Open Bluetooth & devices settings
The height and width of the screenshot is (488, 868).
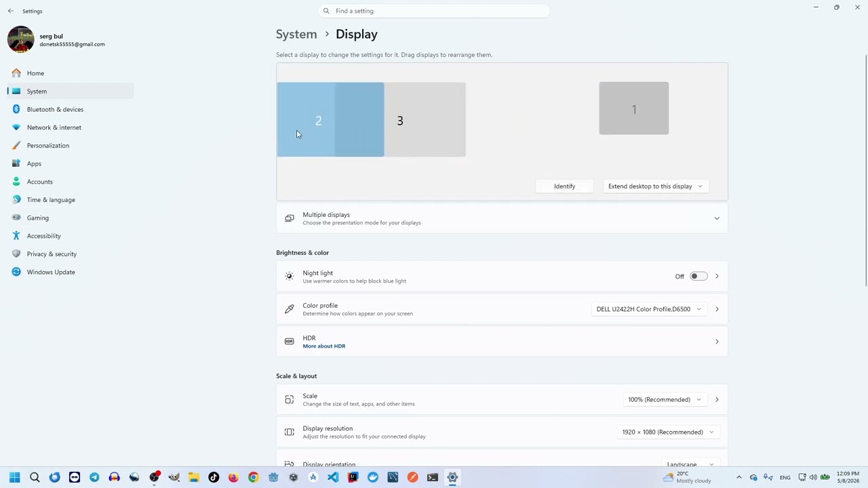pos(71,109)
